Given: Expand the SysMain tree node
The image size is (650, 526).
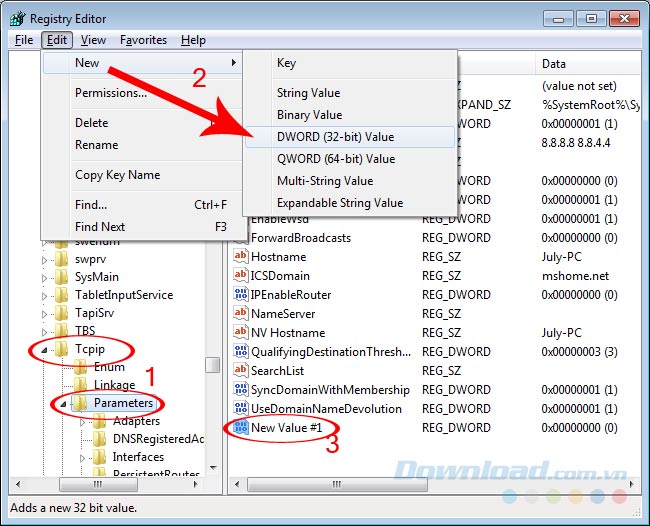Looking at the screenshot, I should [44, 278].
